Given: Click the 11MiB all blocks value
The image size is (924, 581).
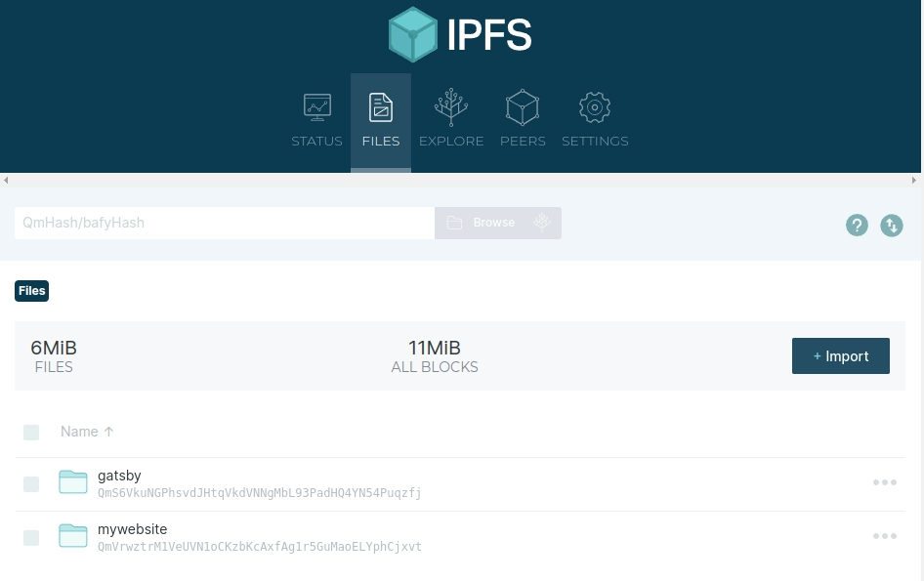Looking at the screenshot, I should [x=435, y=348].
